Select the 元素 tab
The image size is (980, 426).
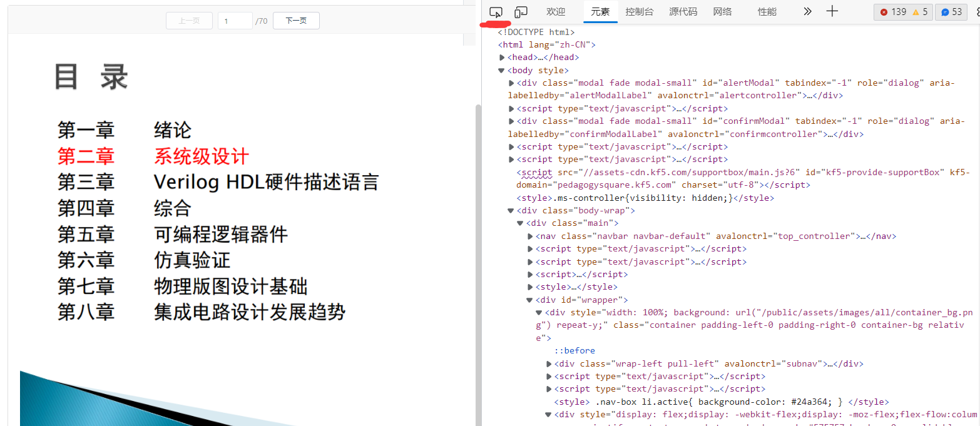coord(601,11)
